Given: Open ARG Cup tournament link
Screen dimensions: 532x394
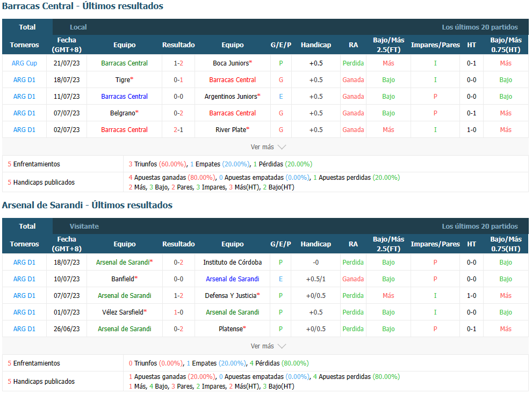Looking at the screenshot, I should (24, 63).
